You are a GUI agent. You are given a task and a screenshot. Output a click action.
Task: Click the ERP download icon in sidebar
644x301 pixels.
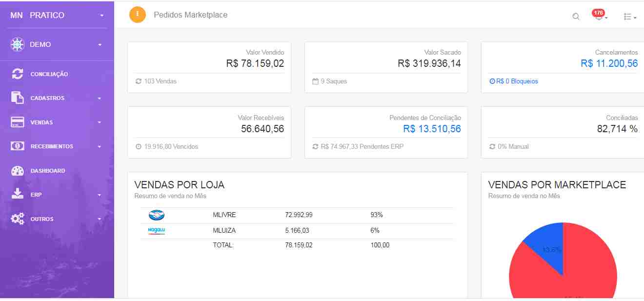click(17, 195)
